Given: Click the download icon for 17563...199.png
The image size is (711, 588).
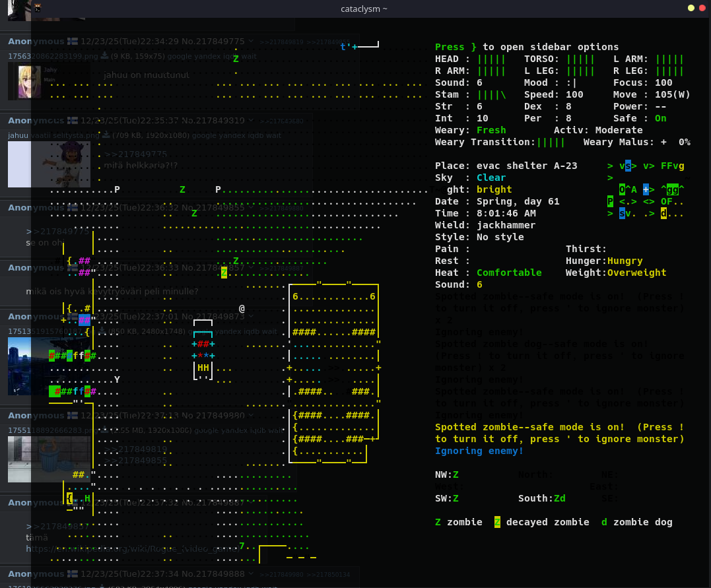Looking at the screenshot, I should coord(104,55).
